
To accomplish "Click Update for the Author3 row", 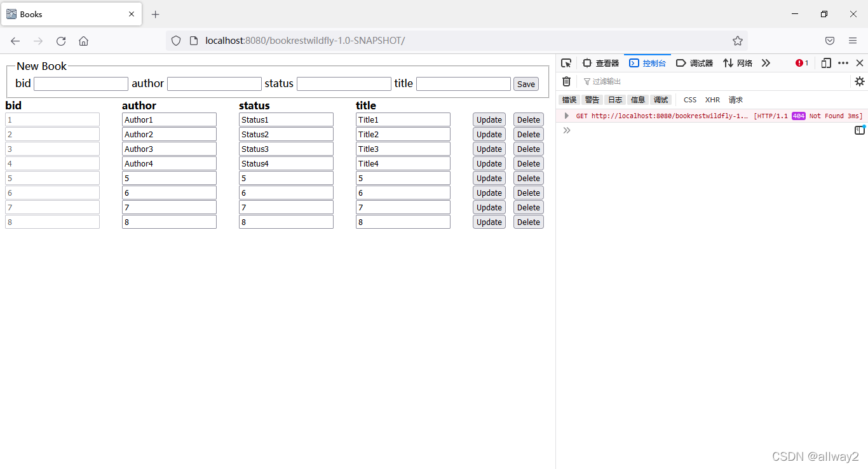I will (489, 149).
